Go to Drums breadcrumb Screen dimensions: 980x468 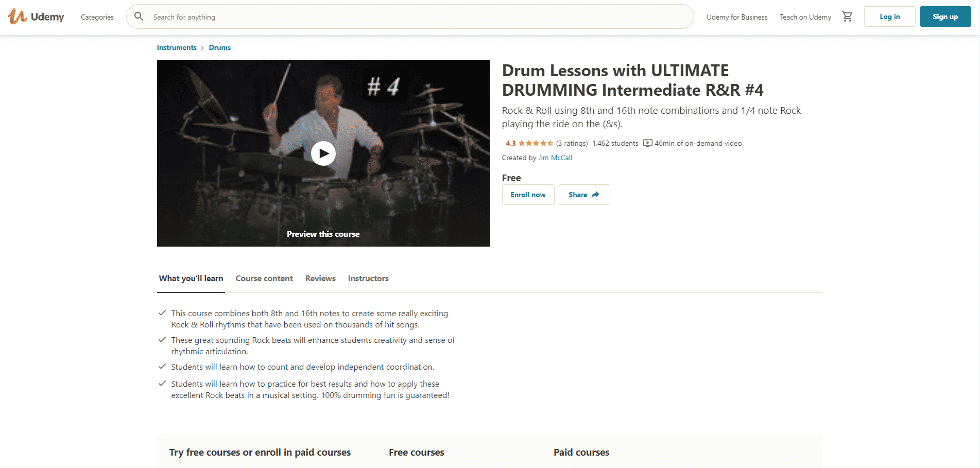click(x=220, y=47)
